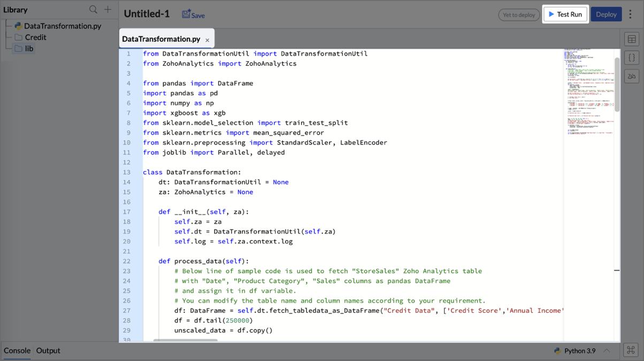Click the "class DataTransformation:" line
The height and width of the screenshot is (361, 644).
pyautogui.click(x=192, y=172)
